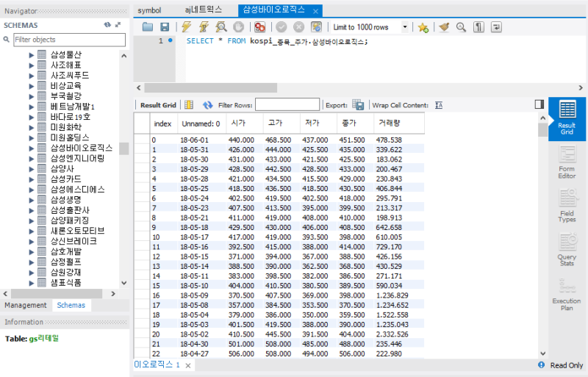
Task: Select 베트남개발1 table in tree
Action: point(73,107)
